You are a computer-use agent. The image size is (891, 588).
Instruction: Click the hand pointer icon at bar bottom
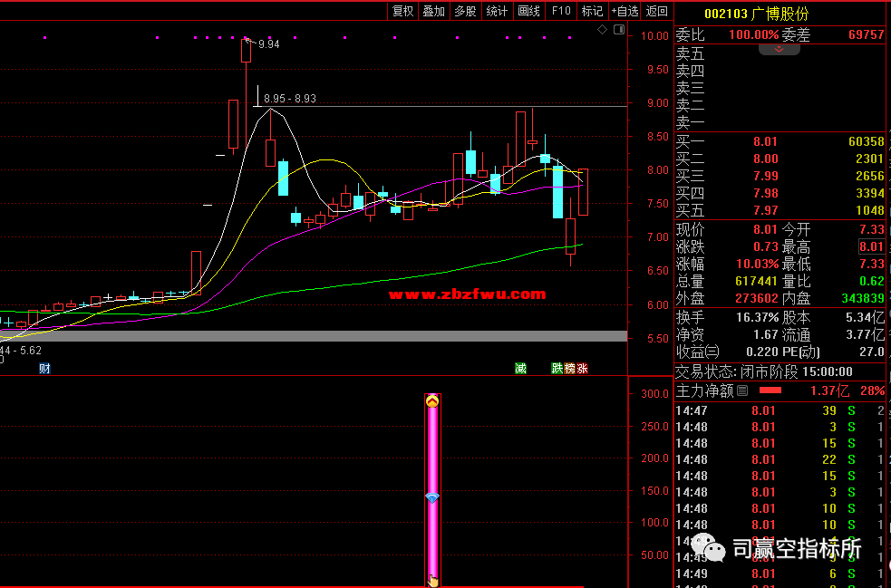433,581
